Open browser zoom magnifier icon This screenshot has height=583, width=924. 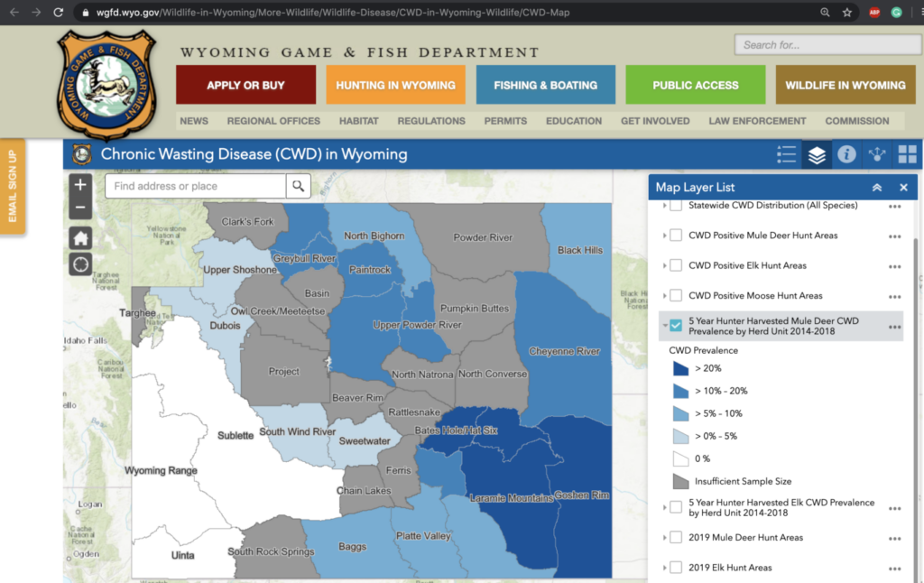(x=825, y=13)
